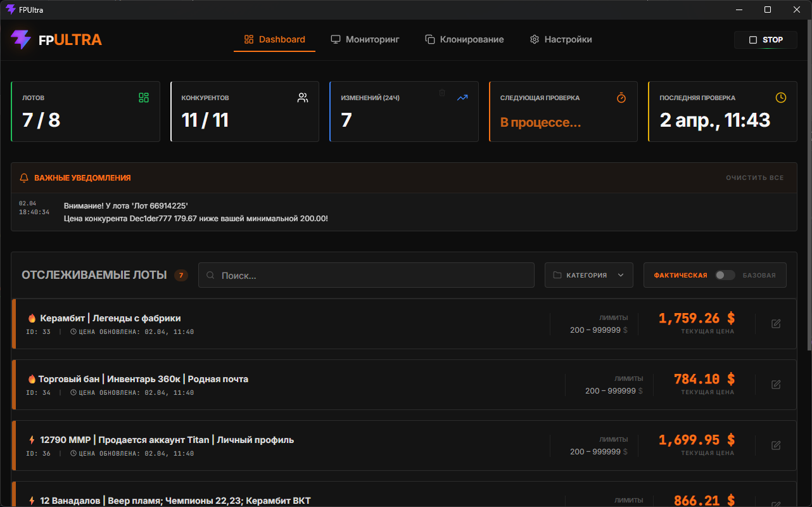This screenshot has width=812, height=507.
Task: Edit the Торговый бан lot
Action: (x=776, y=385)
